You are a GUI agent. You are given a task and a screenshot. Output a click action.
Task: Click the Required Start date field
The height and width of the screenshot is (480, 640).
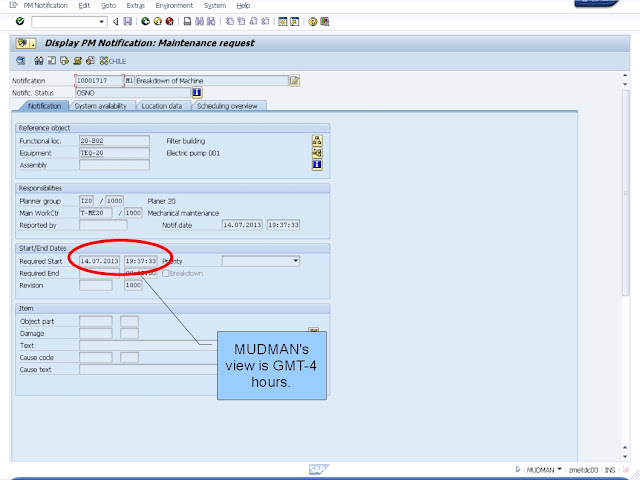coord(99,261)
